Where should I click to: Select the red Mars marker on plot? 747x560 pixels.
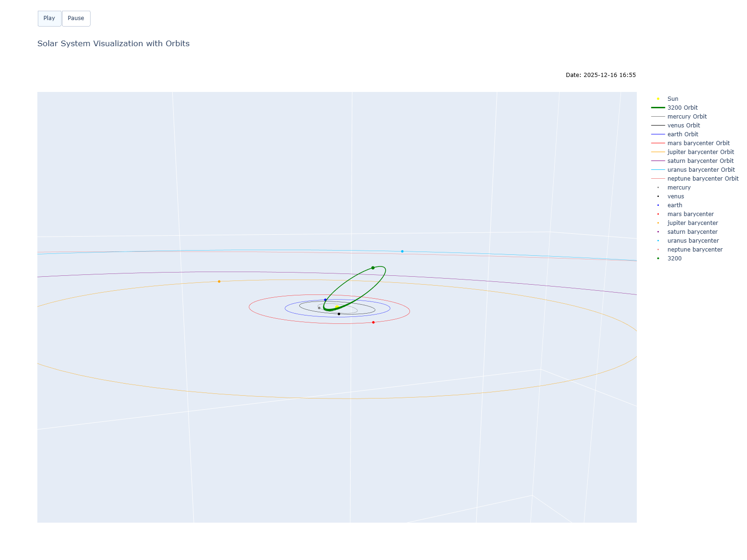[373, 322]
